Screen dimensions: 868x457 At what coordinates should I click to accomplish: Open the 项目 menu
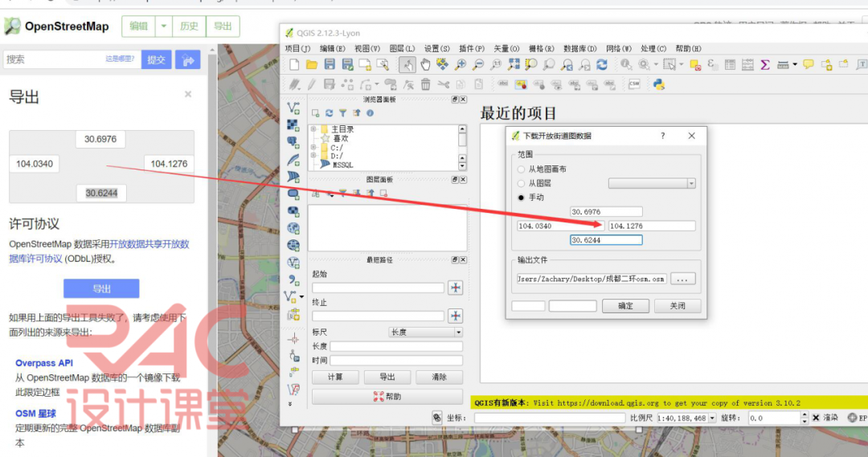297,49
